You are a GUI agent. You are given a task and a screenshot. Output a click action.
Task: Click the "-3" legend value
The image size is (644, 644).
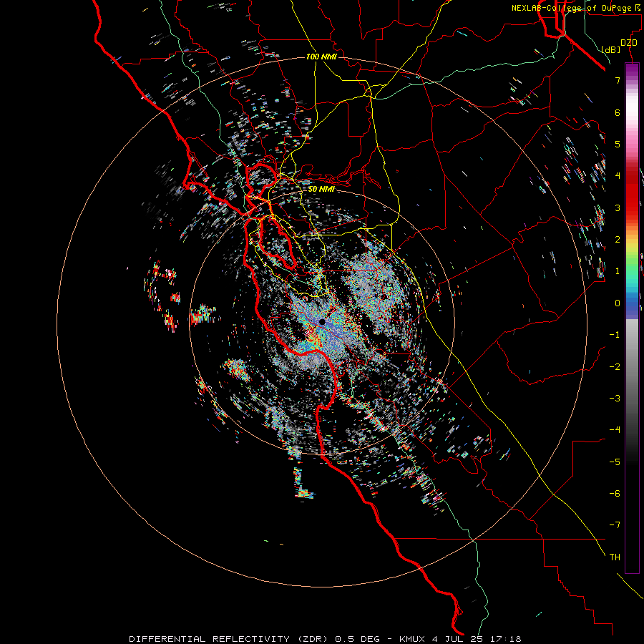click(x=615, y=398)
